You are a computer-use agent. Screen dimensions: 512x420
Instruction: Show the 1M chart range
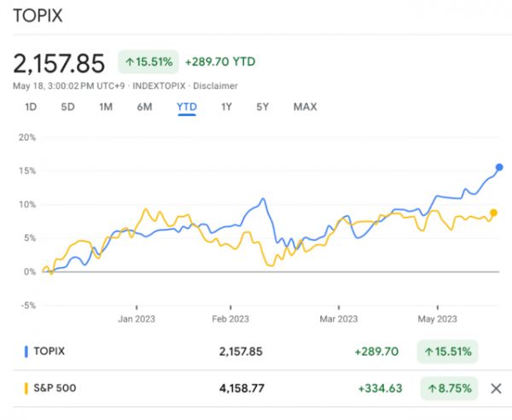pyautogui.click(x=106, y=107)
